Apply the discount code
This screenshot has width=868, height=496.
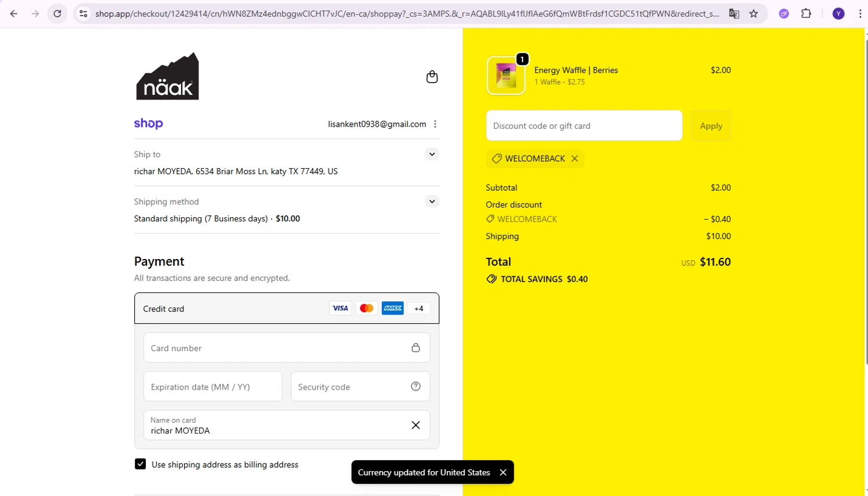pos(711,125)
